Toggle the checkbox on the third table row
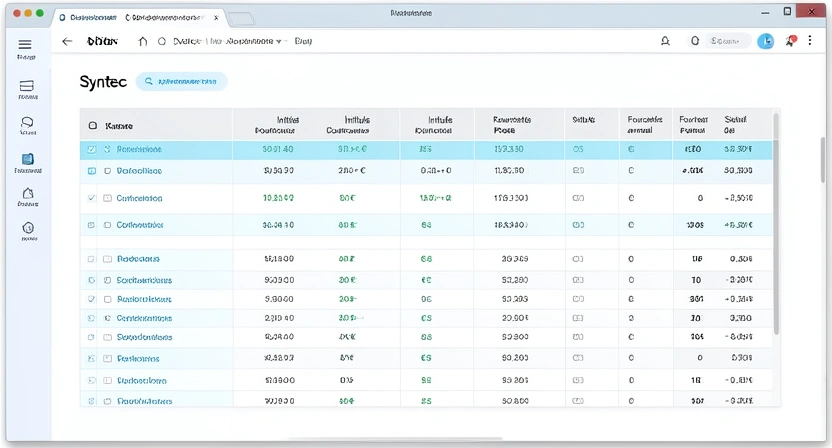This screenshot has width=832, height=448. (x=93, y=198)
